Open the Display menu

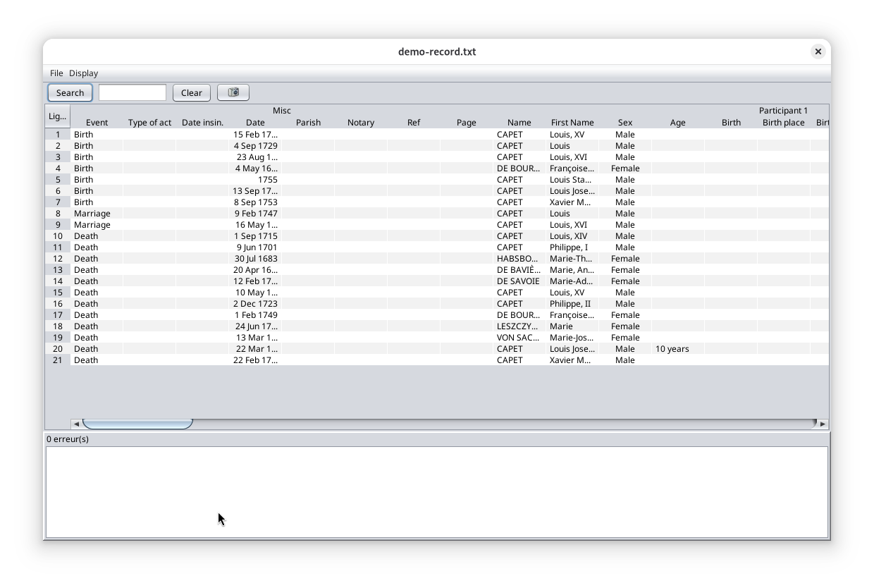point(83,73)
